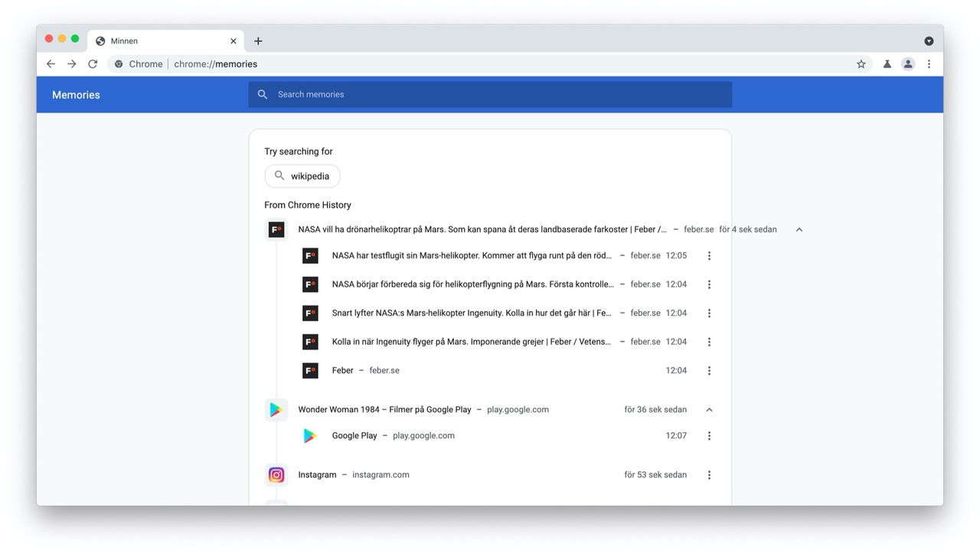Open the NASA börjar förbereda sig entry
This screenshot has width=980, height=554.
[x=472, y=284]
